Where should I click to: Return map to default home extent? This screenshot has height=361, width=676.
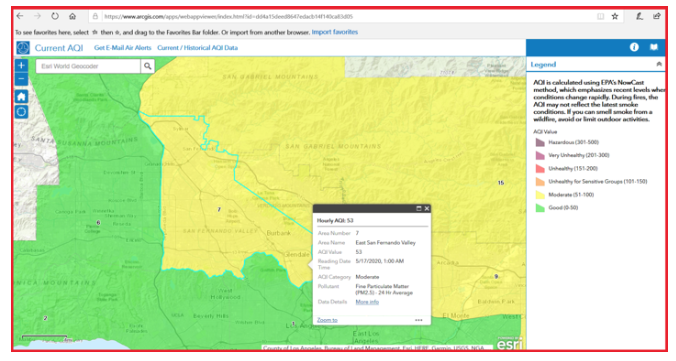pyautogui.click(x=21, y=96)
